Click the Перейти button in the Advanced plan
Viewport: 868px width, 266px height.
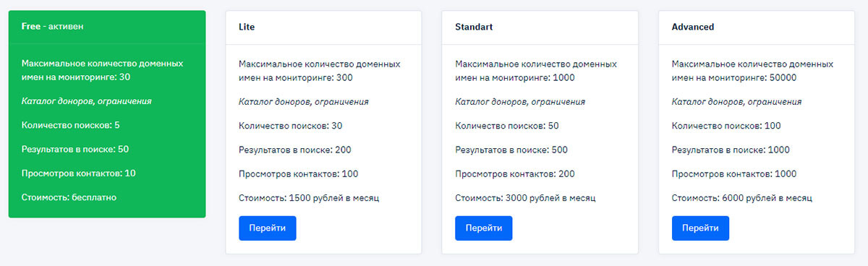(700, 228)
